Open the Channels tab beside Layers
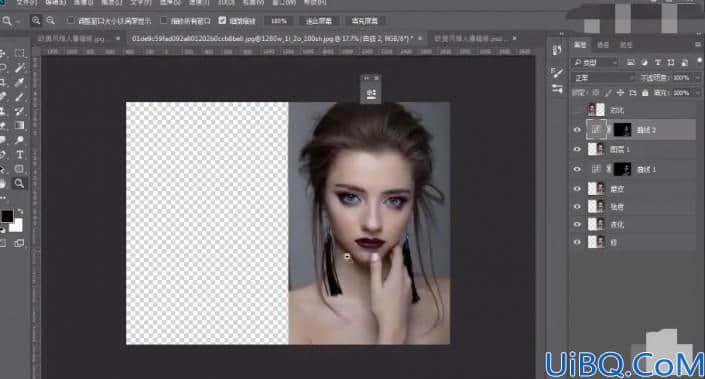The width and height of the screenshot is (705, 379). [x=602, y=45]
